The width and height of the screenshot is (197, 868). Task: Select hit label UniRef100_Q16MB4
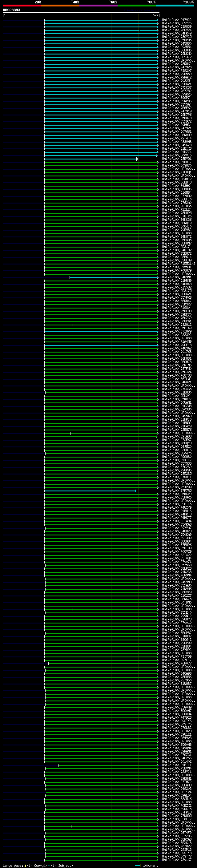click(177, 193)
